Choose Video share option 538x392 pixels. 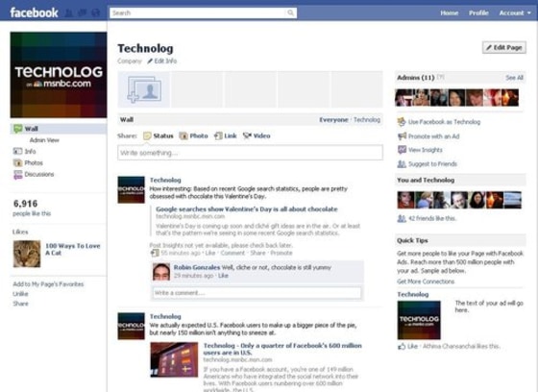(x=257, y=135)
